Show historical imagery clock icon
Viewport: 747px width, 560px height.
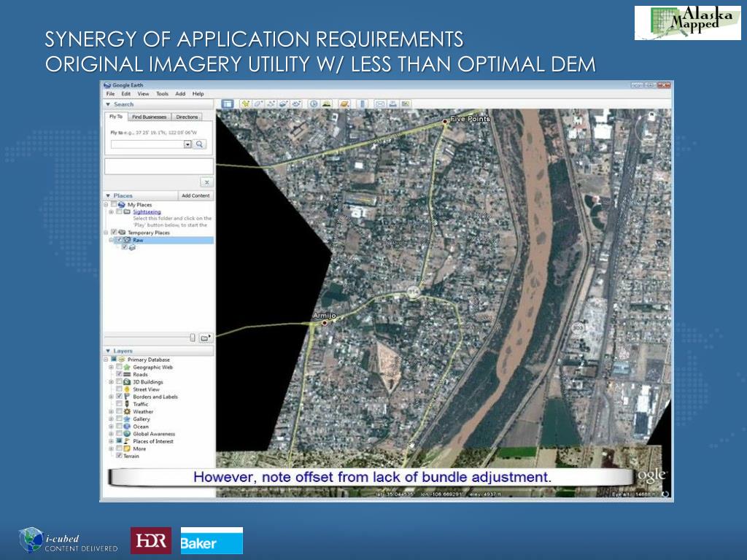point(314,104)
